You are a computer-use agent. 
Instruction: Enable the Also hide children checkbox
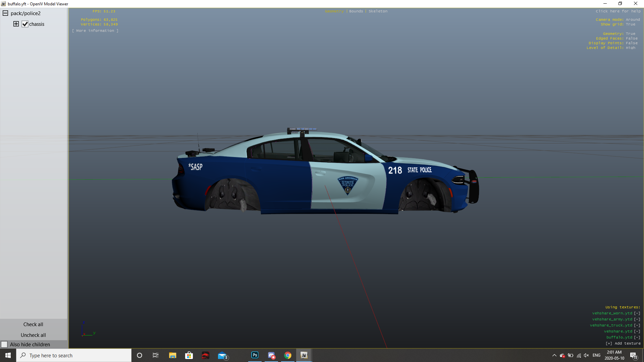point(4,344)
